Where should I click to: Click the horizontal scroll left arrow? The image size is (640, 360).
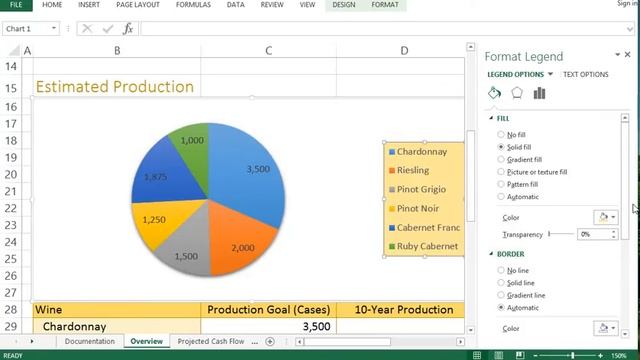point(300,342)
